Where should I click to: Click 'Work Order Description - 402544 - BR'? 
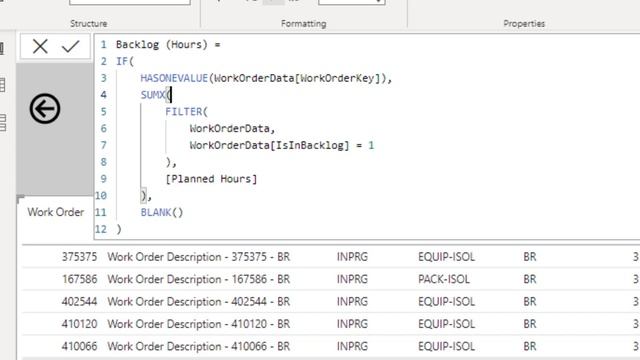pyautogui.click(x=199, y=302)
